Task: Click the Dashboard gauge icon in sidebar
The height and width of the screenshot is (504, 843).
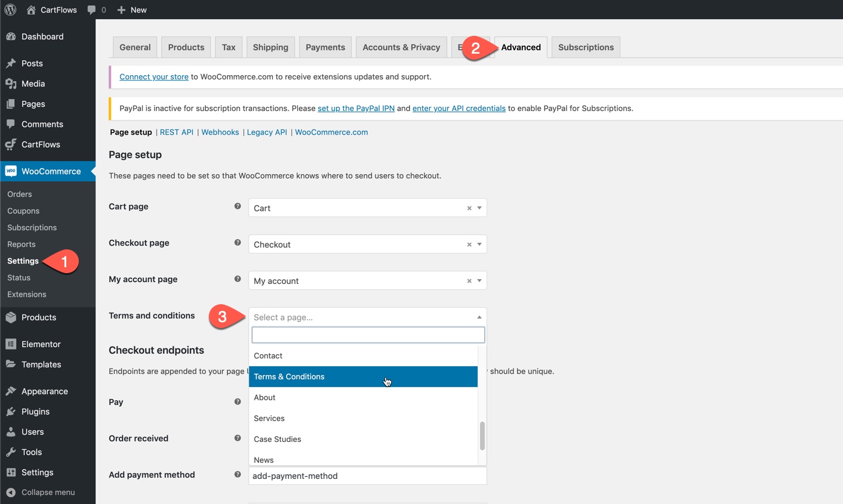Action: 11,36
